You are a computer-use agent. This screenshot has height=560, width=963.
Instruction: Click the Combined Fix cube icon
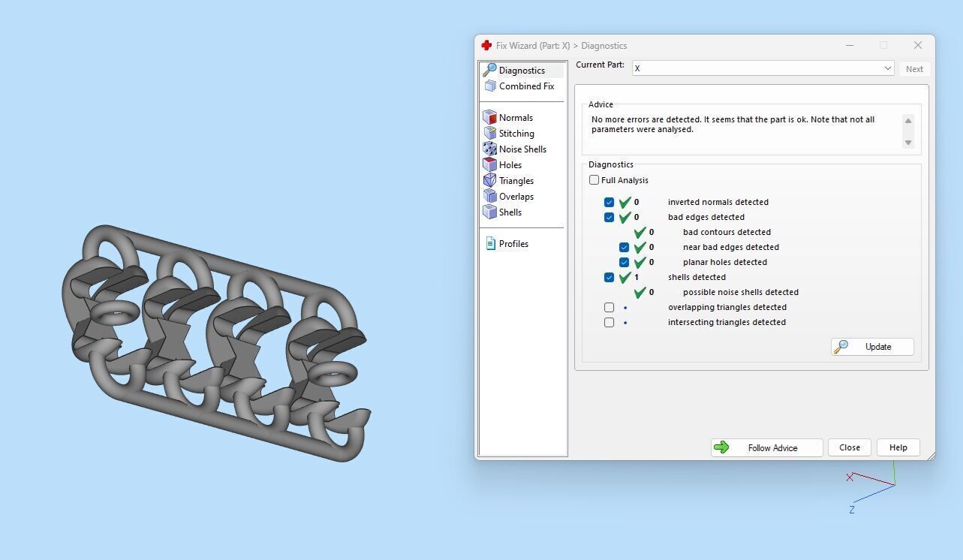point(490,86)
